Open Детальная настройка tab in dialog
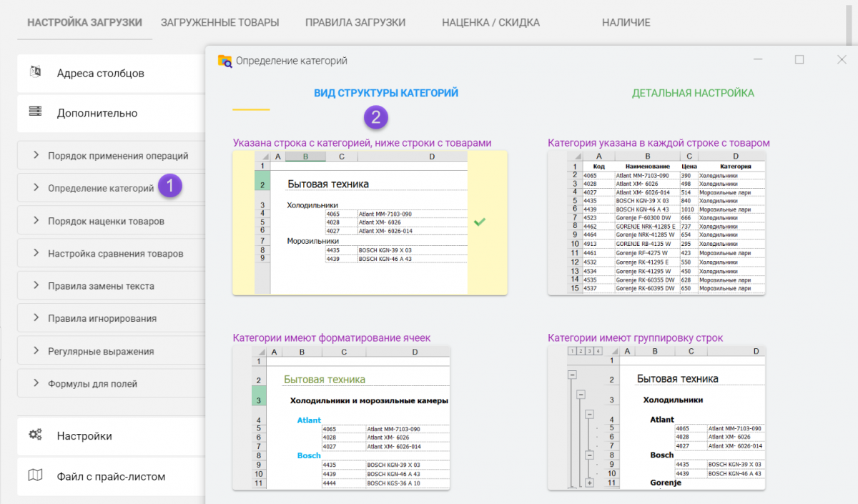The width and height of the screenshot is (858, 504). click(x=692, y=93)
